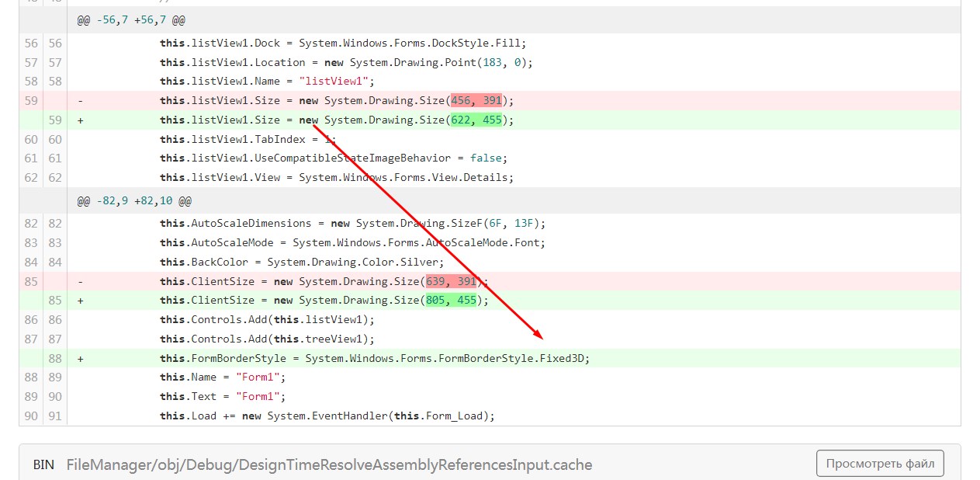Click the hunk header @@ -82,9 +82,10 @@
This screenshot has width=980, height=480.
(x=137, y=200)
